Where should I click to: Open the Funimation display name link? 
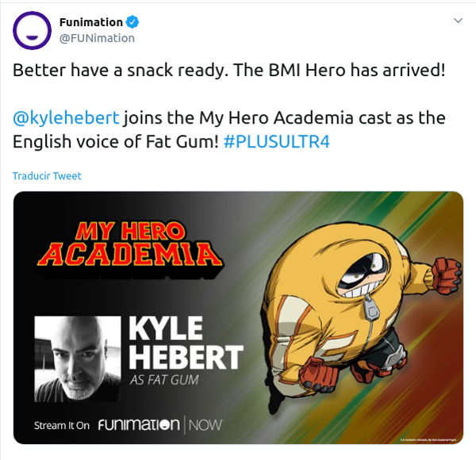tap(91, 22)
